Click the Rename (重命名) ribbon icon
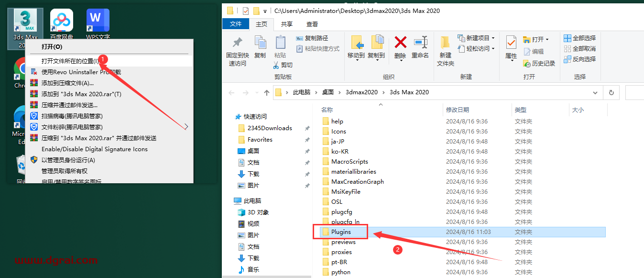Image resolution: width=644 pixels, height=278 pixels. (420, 44)
